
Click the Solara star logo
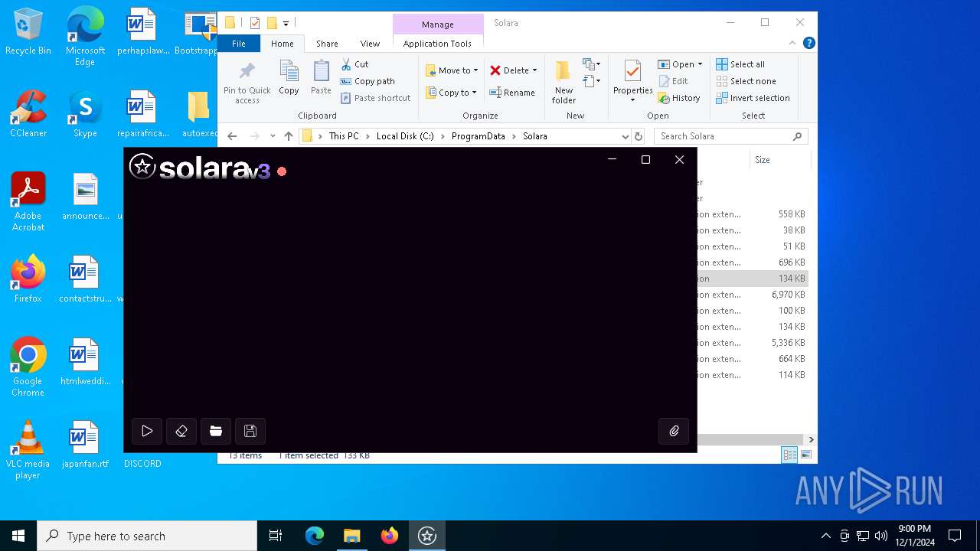tap(142, 167)
